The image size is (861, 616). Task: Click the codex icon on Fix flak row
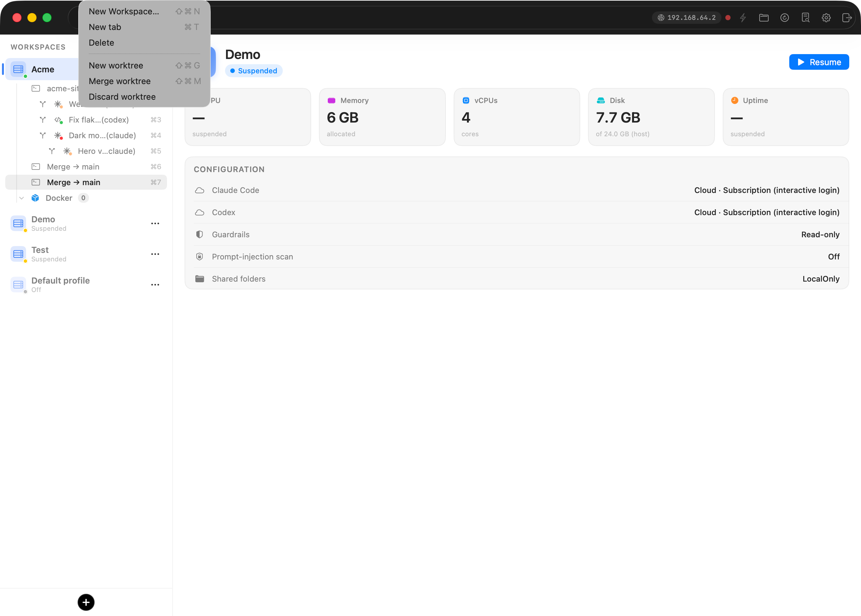click(x=58, y=120)
